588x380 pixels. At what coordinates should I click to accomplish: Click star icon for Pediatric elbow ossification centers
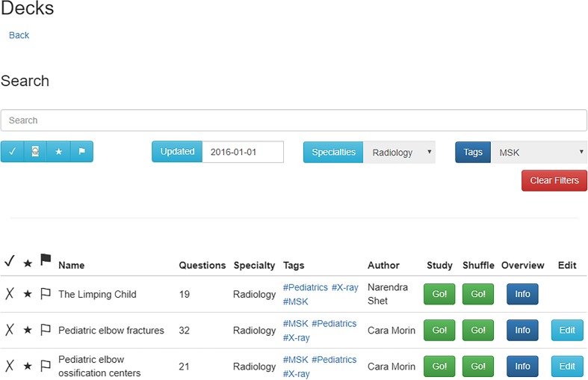tap(28, 366)
